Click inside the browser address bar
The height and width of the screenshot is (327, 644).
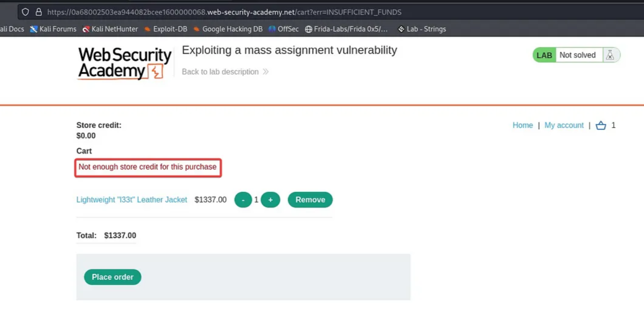click(x=221, y=12)
